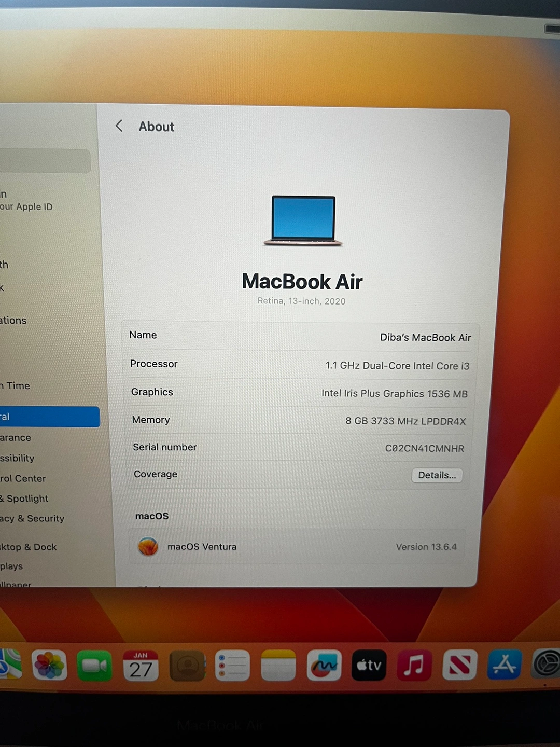Select the highlighted General sidebar item

[50, 417]
